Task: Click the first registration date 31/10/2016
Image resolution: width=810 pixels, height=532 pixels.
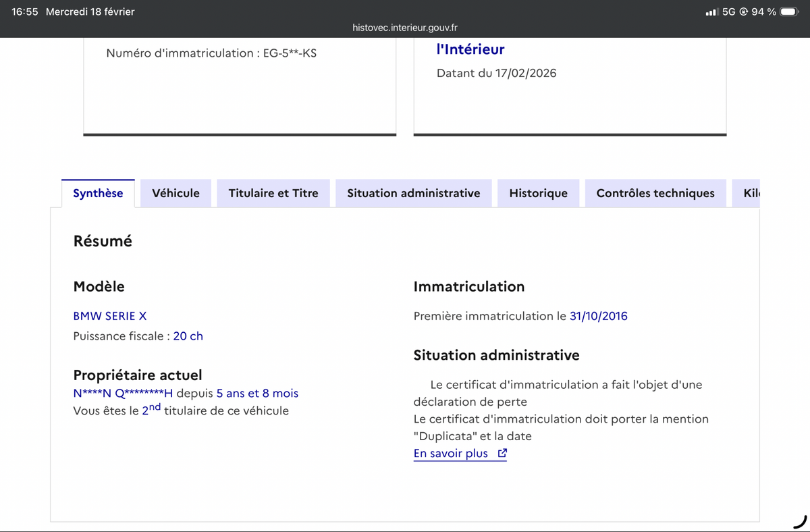Action: pyautogui.click(x=598, y=316)
